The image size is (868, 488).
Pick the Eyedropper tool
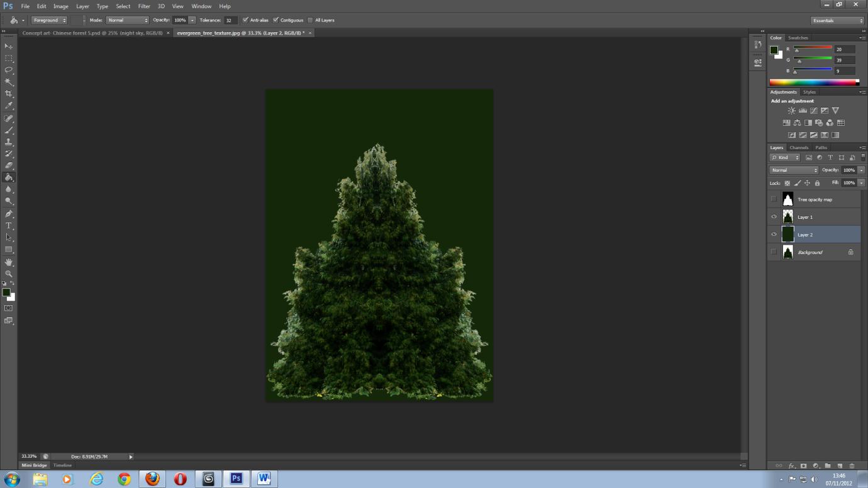click(9, 105)
